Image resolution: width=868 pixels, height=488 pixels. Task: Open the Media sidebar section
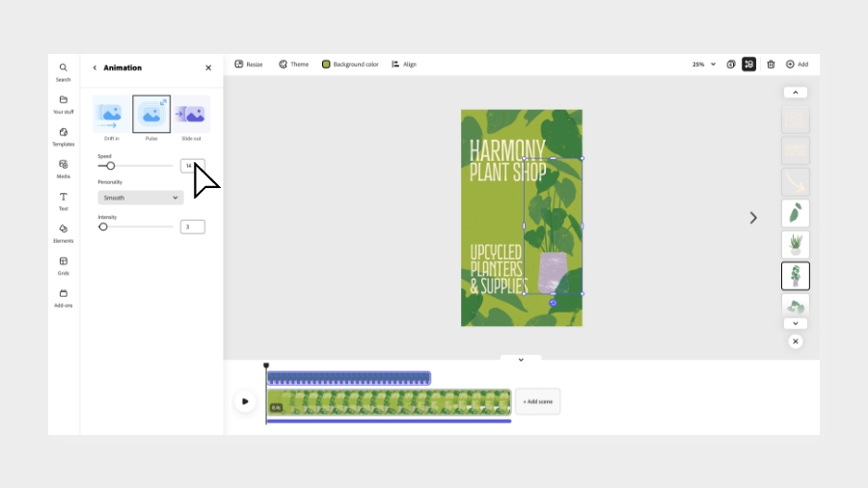(x=63, y=168)
